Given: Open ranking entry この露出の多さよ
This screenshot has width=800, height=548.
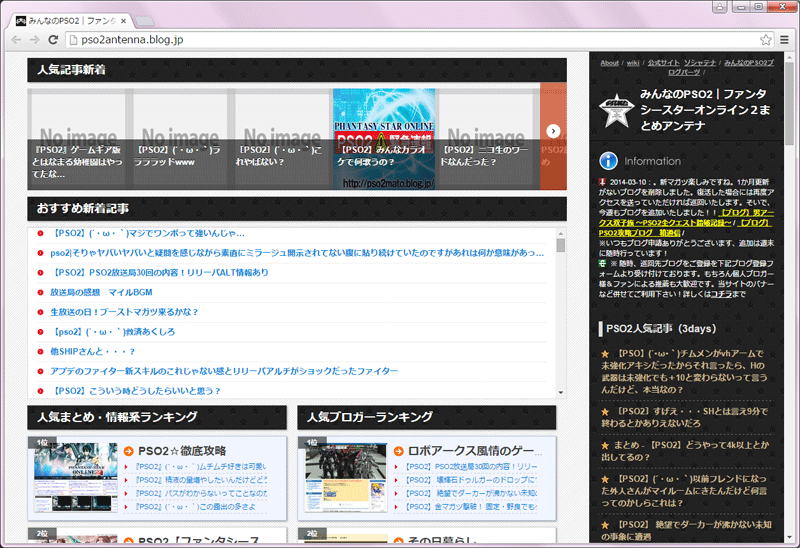Looking at the screenshot, I should (195, 507).
